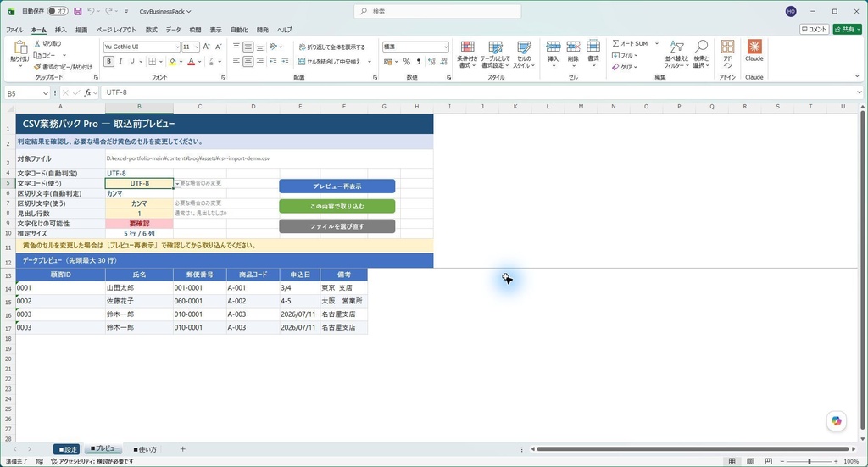Switch to the ■設定 sheet tab
The width and height of the screenshot is (868, 467).
tap(67, 449)
